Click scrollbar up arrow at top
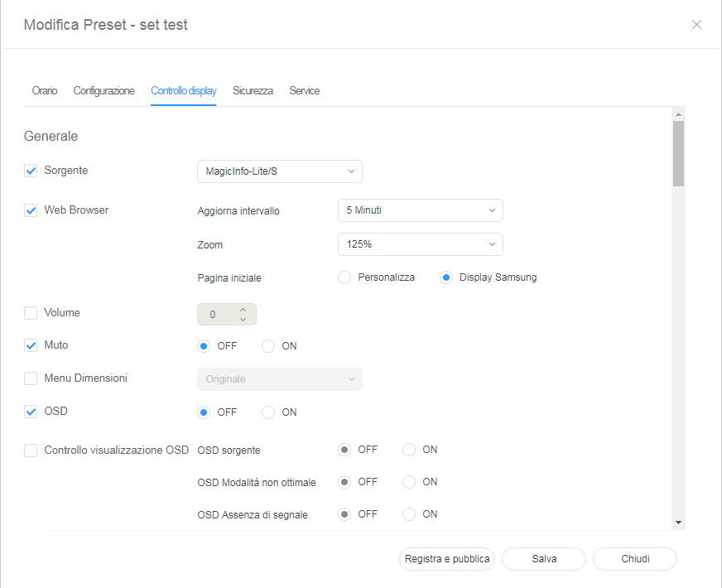The height and width of the screenshot is (588, 722). pyautogui.click(x=678, y=114)
